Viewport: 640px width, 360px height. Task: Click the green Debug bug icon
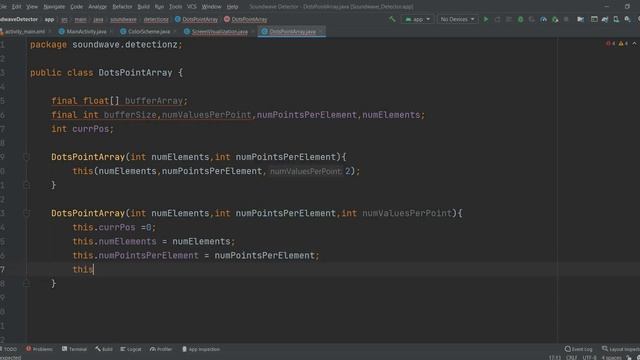coord(520,19)
